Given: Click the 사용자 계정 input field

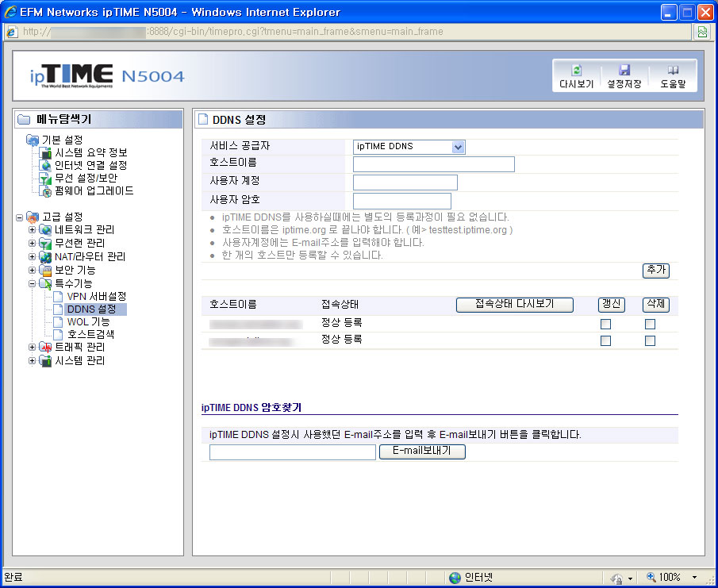Looking at the screenshot, I should [405, 183].
